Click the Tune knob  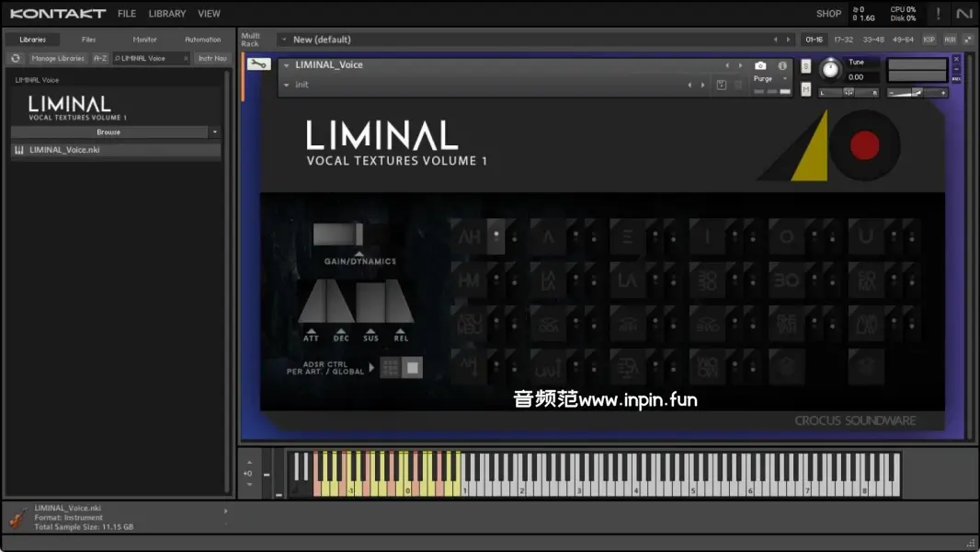[830, 69]
